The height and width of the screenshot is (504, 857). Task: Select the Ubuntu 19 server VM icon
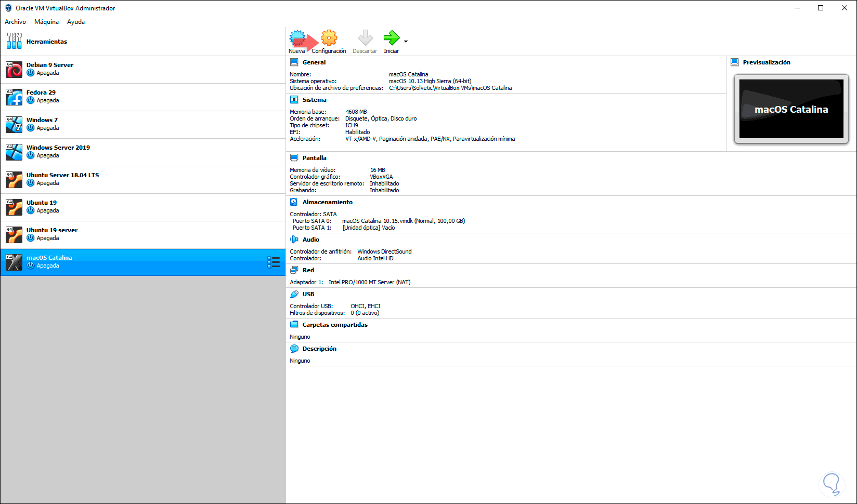[14, 234]
